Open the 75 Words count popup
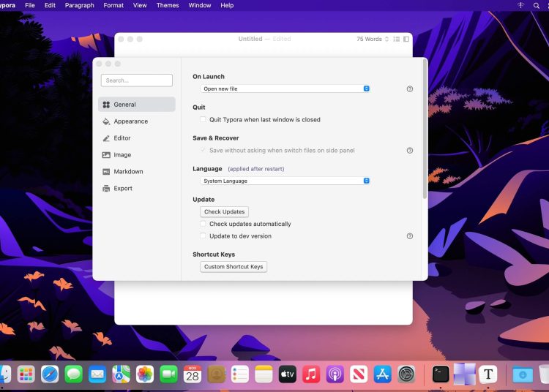 click(373, 39)
